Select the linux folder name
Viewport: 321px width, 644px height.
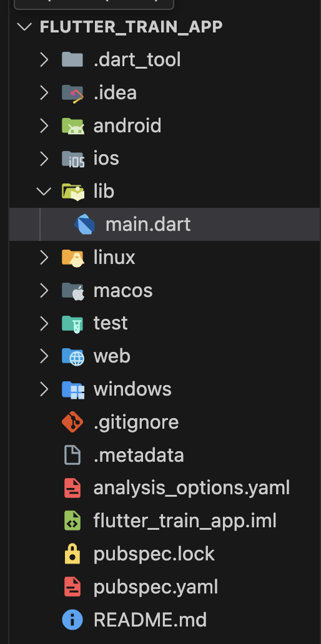(114, 257)
